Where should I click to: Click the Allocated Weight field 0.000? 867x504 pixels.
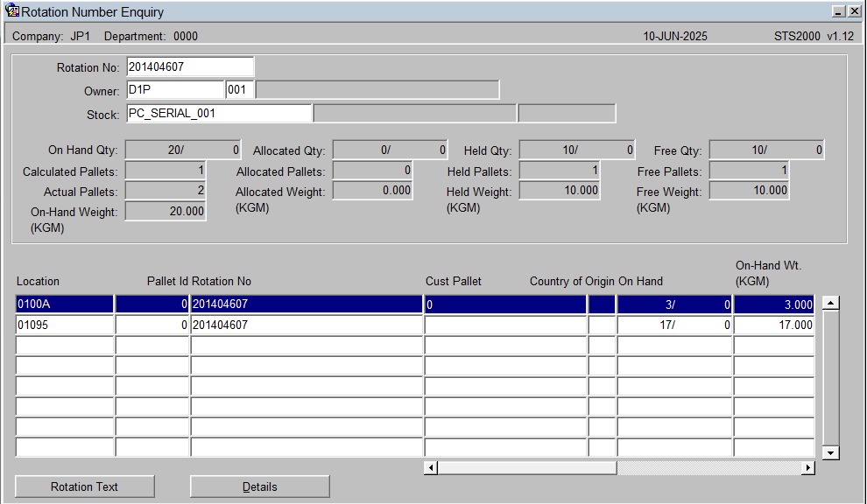point(373,191)
